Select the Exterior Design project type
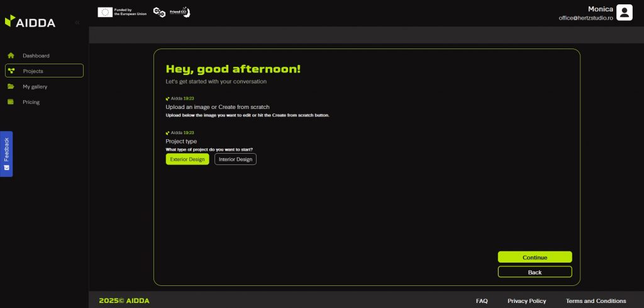 click(x=187, y=159)
